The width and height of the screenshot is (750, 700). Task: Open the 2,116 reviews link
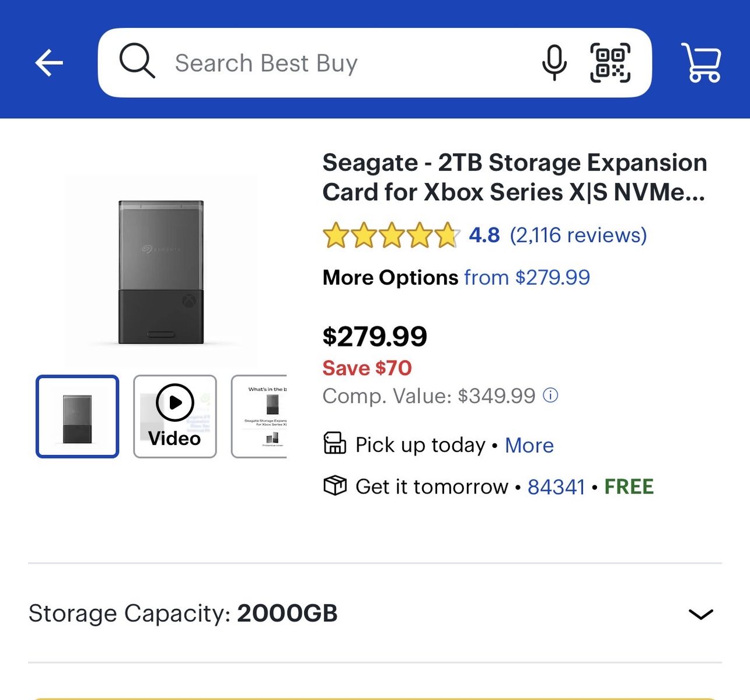point(578,235)
